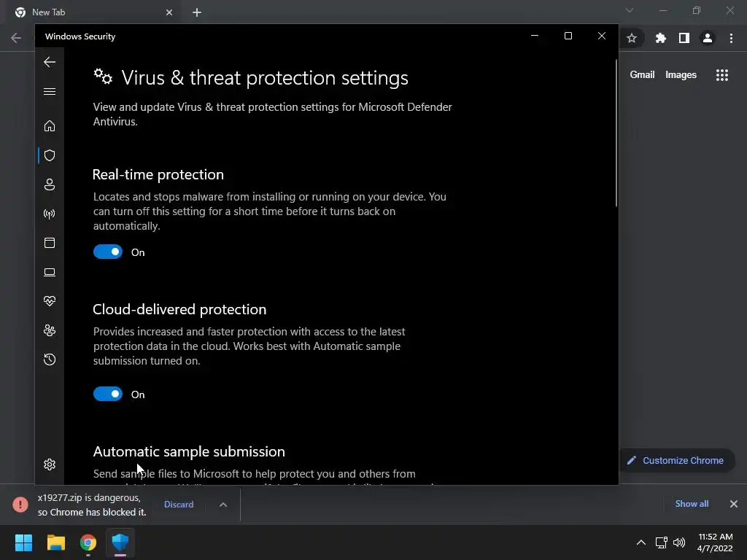Screen dimensions: 747x560
Task: Click the Automatic sample submission heading
Action: [x=189, y=451]
